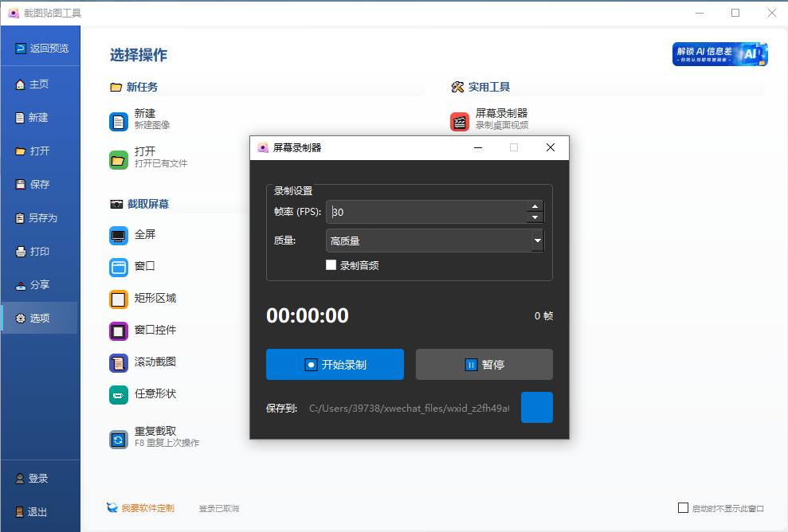Increase FPS with the up arrow
The width and height of the screenshot is (788, 532).
(x=534, y=205)
